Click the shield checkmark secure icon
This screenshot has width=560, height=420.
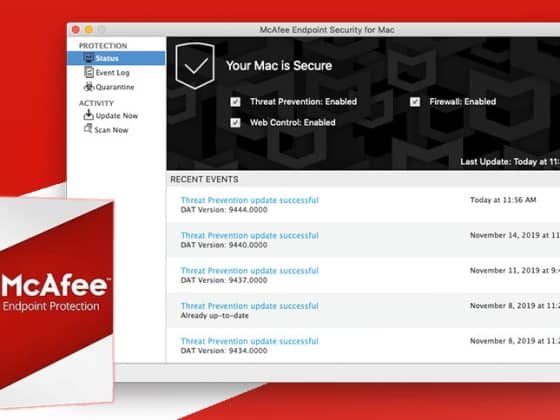(195, 66)
